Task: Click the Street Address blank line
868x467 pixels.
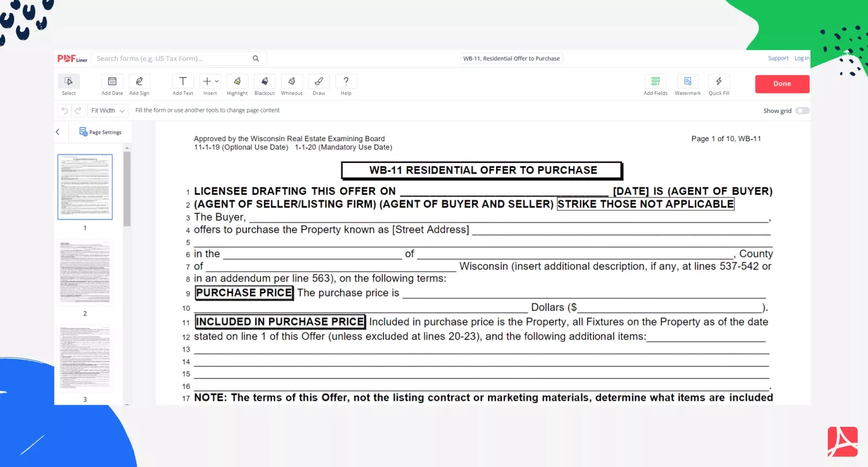Action: (622, 230)
